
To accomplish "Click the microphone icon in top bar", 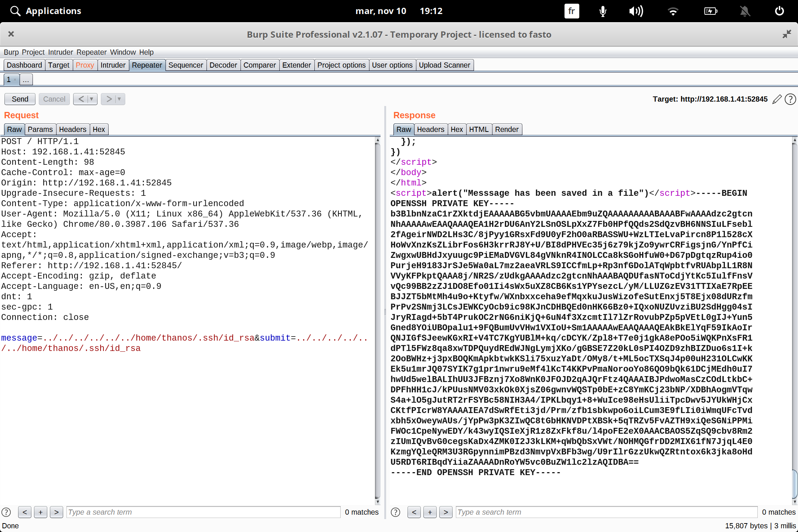I will 603,11.
